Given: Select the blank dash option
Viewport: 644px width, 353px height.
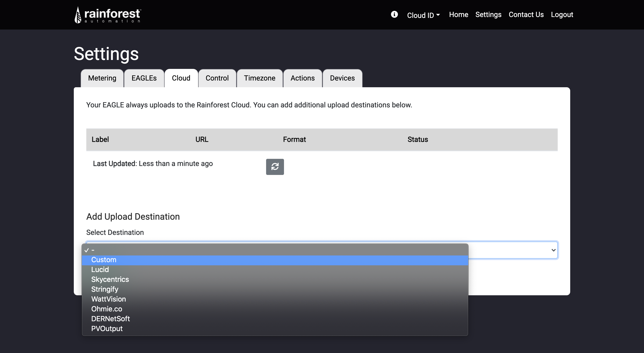Looking at the screenshot, I should (x=93, y=250).
